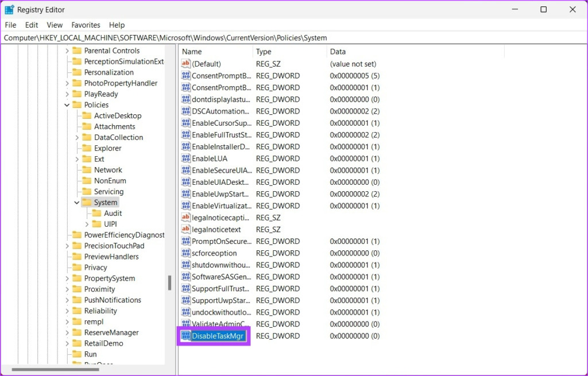Click the folder icon of the Audit key
Viewport: 588px width, 376px height.
(96, 214)
